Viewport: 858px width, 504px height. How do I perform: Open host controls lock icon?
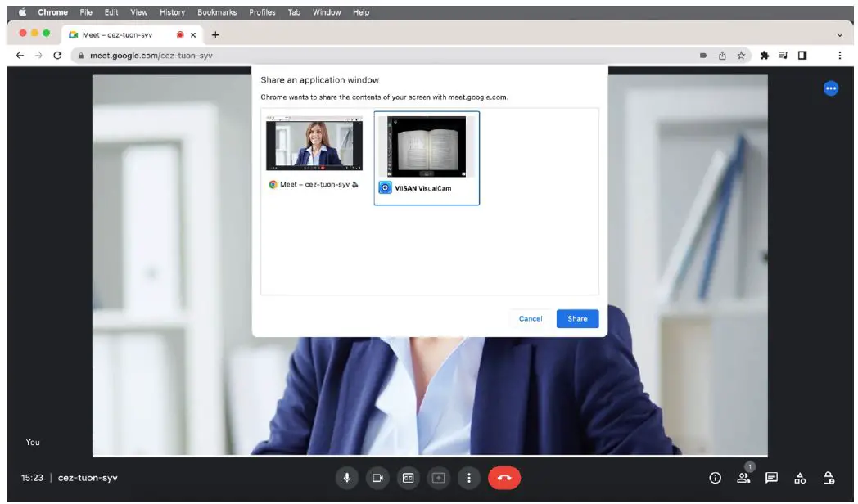click(829, 478)
